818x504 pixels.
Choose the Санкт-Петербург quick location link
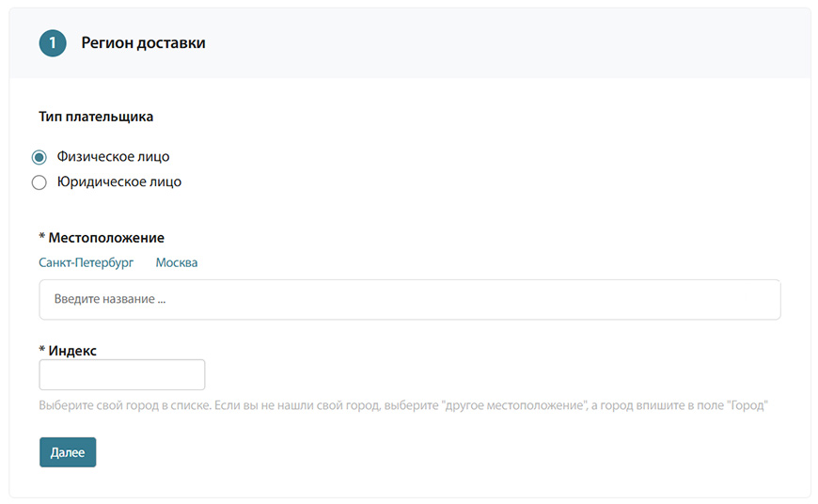(x=87, y=262)
